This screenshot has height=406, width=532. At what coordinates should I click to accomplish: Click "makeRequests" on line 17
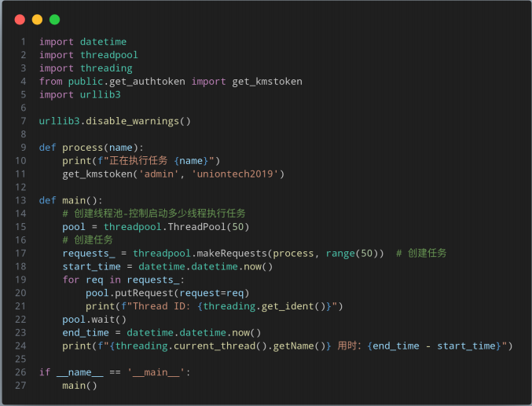[x=232, y=254]
